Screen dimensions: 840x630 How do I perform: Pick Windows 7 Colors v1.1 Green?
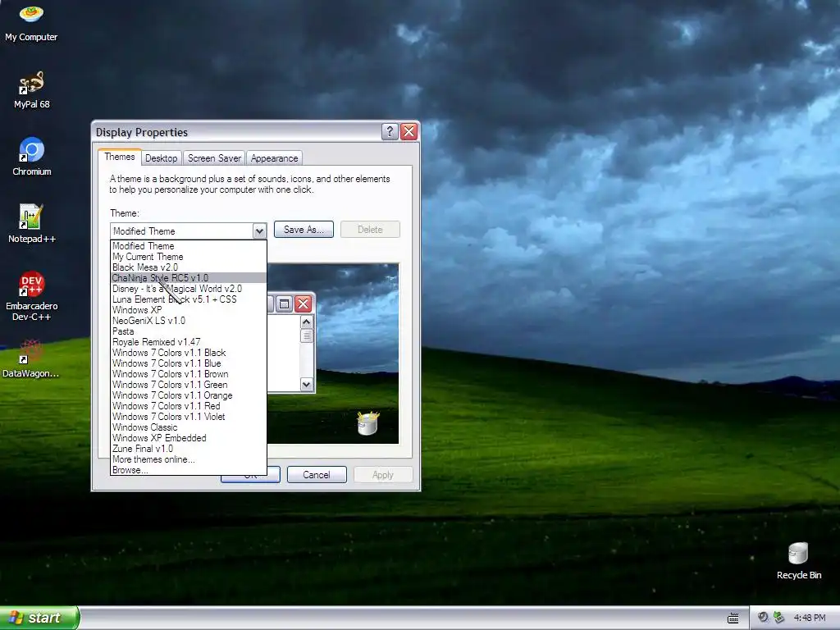click(x=189, y=385)
